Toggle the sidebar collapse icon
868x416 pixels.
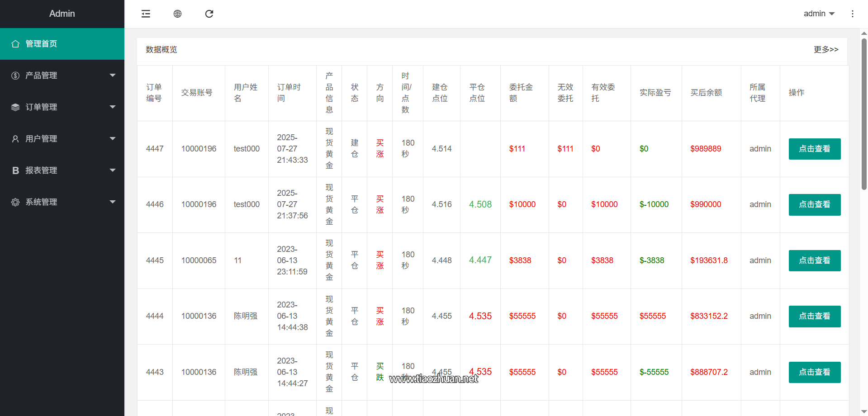tap(146, 14)
